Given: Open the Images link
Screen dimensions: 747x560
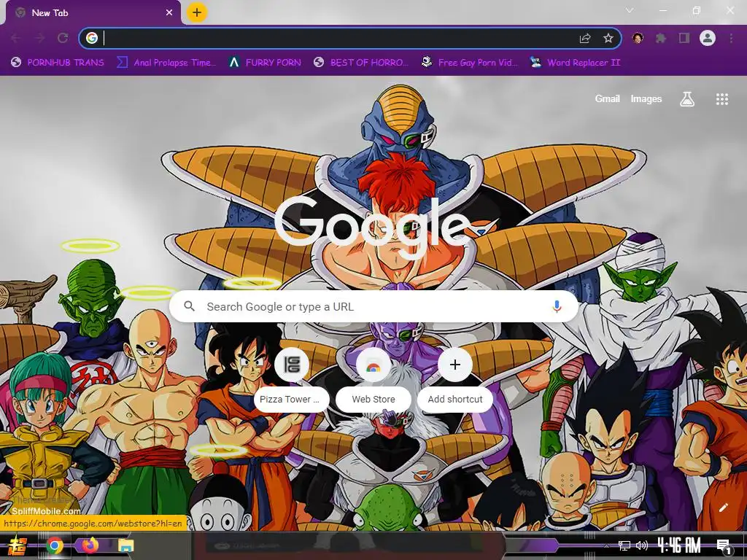Looking at the screenshot, I should [x=646, y=98].
